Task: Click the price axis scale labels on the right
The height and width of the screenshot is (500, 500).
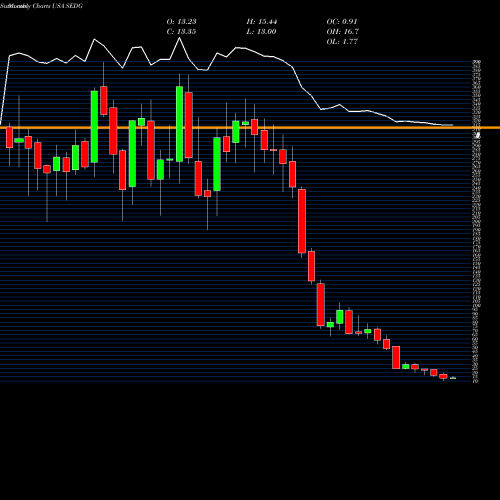Action: (x=477, y=221)
